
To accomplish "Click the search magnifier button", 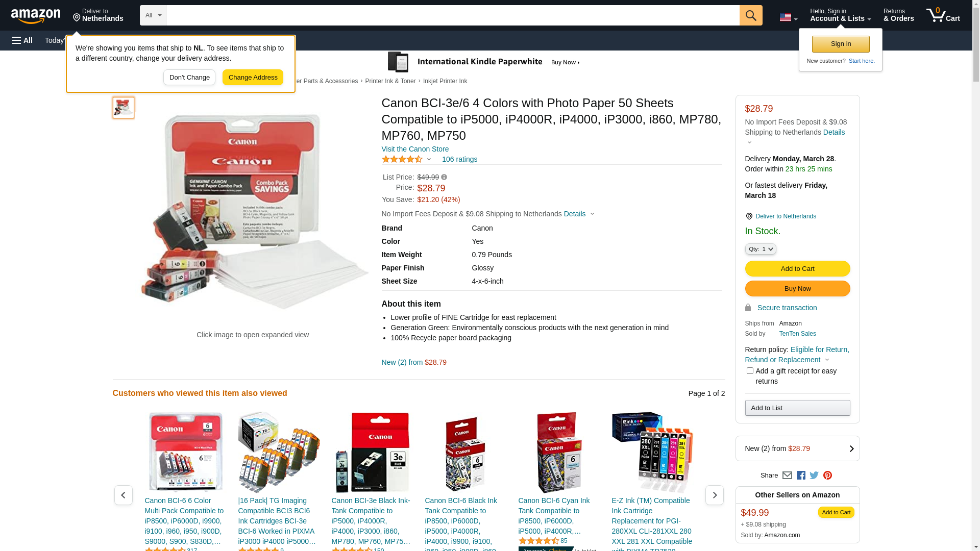I will tap(751, 15).
